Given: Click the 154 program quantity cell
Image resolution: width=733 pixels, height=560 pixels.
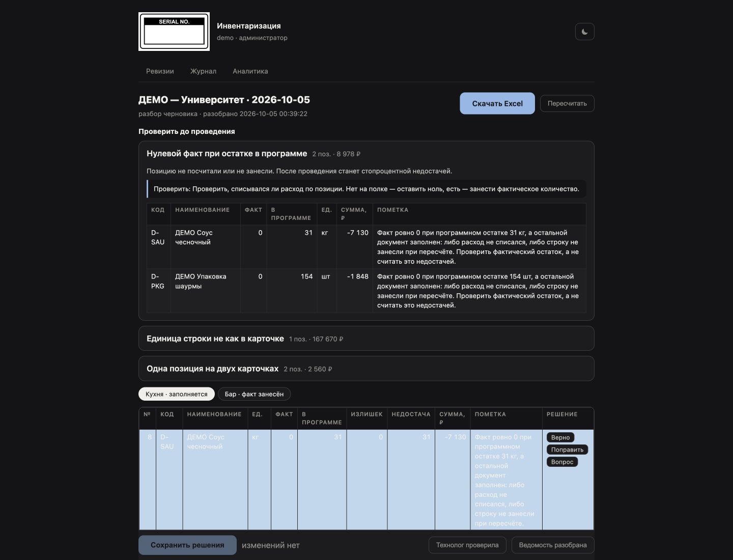Looking at the screenshot, I should pyautogui.click(x=292, y=291).
